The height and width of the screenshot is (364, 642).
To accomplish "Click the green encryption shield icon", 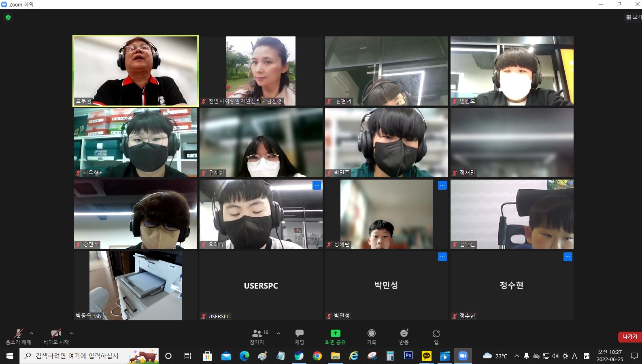I will (x=8, y=17).
